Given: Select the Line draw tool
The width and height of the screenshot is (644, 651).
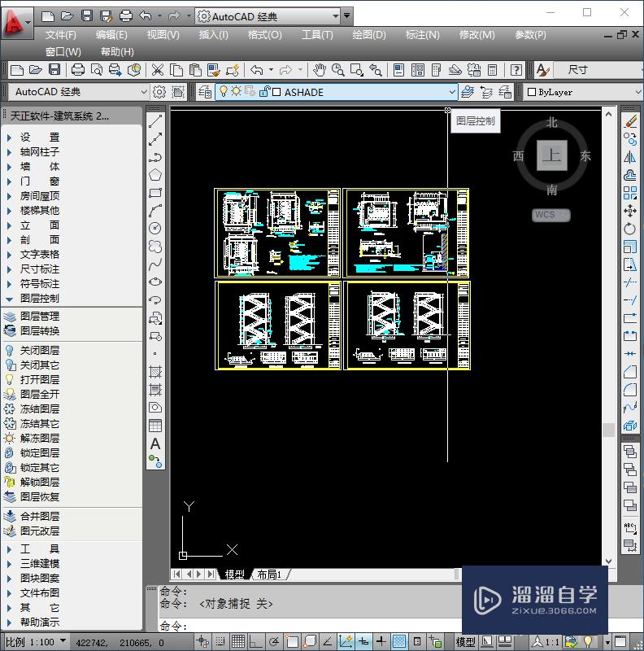Looking at the screenshot, I should pyautogui.click(x=155, y=121).
